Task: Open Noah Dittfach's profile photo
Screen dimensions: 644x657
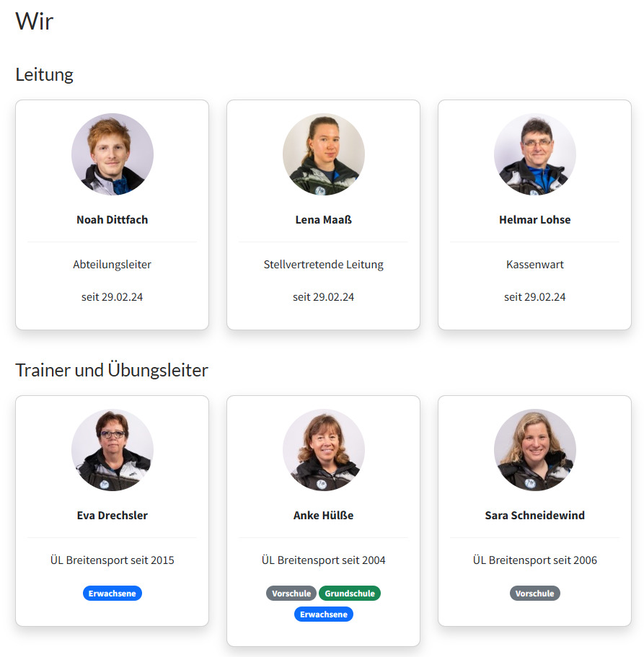Action: (113, 154)
